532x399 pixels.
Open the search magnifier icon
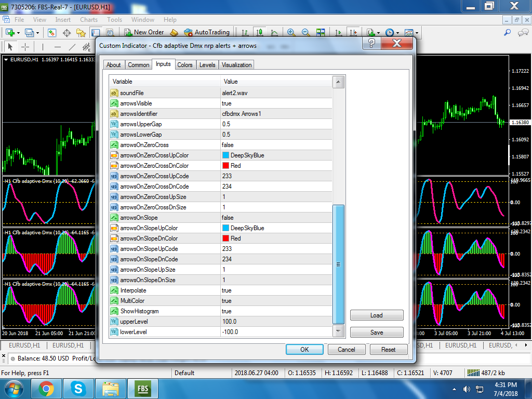pos(508,33)
